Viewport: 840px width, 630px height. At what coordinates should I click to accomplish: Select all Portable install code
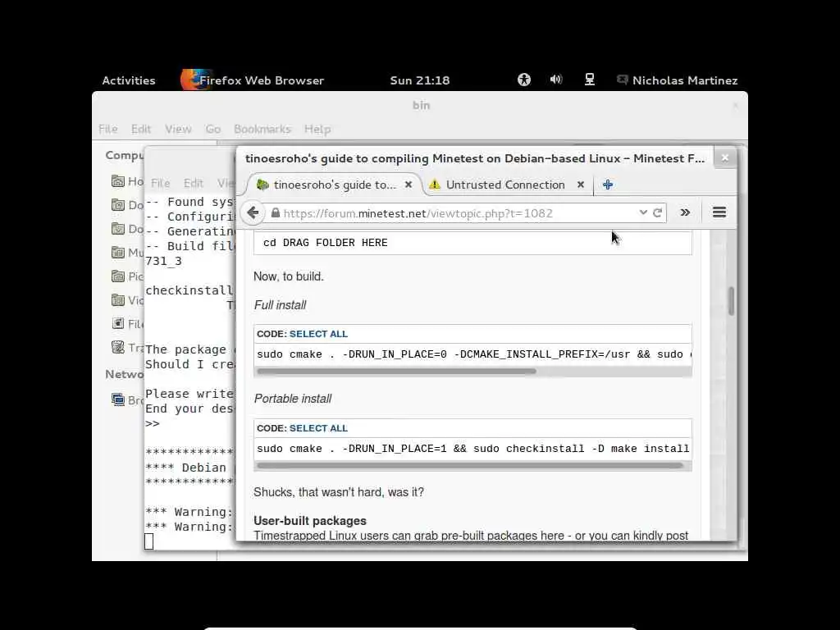tap(318, 428)
